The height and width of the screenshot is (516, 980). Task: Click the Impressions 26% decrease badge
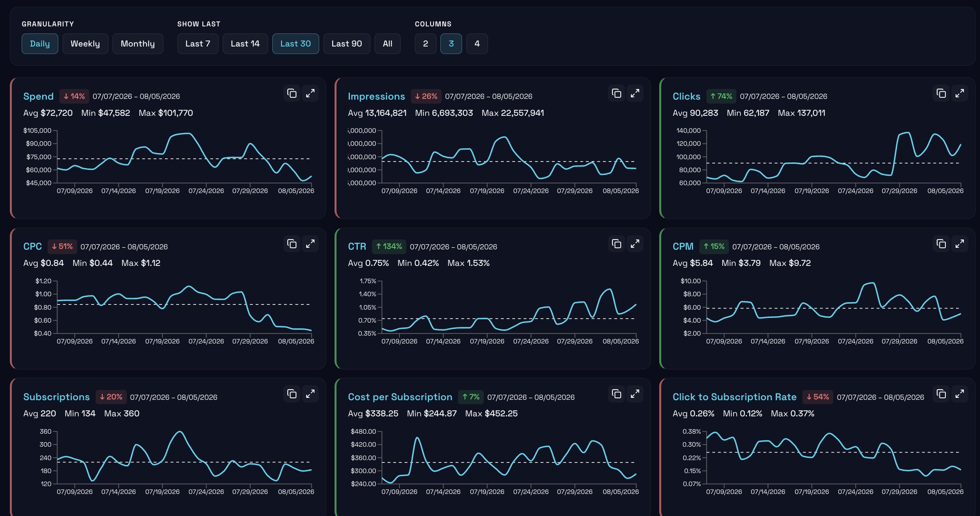point(426,96)
